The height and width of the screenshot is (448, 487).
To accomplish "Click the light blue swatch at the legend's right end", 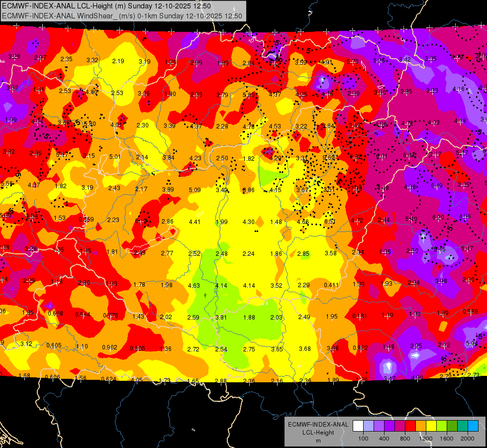I will (x=473, y=426).
